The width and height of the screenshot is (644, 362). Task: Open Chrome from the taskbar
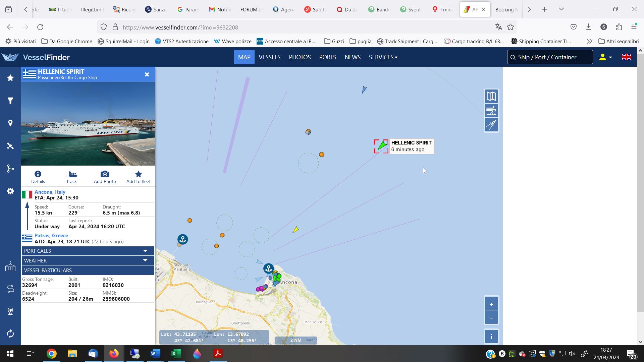(x=51, y=354)
